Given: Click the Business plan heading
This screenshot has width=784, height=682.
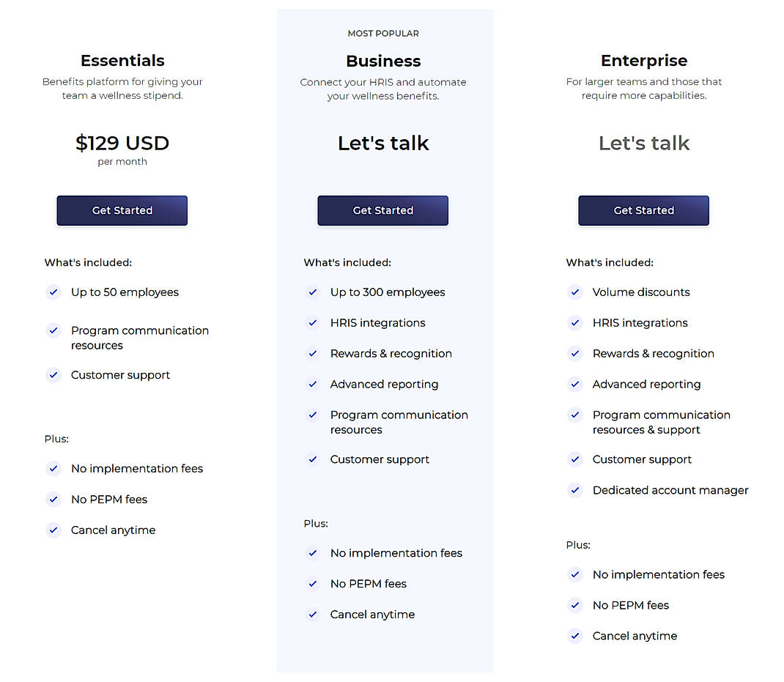Looking at the screenshot, I should click(x=382, y=62).
